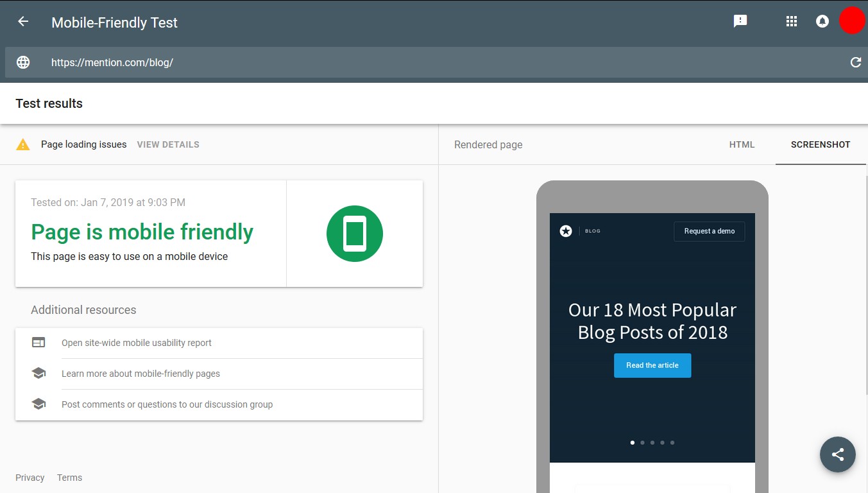Switch to the HTML tab
The height and width of the screenshot is (493, 868).
pos(742,144)
